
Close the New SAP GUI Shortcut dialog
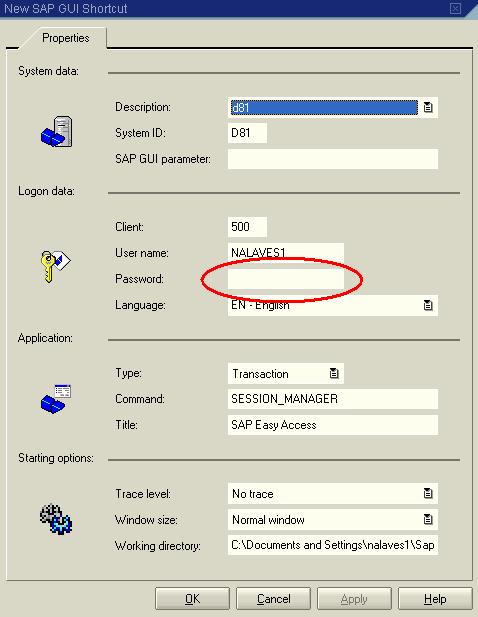coord(455,8)
